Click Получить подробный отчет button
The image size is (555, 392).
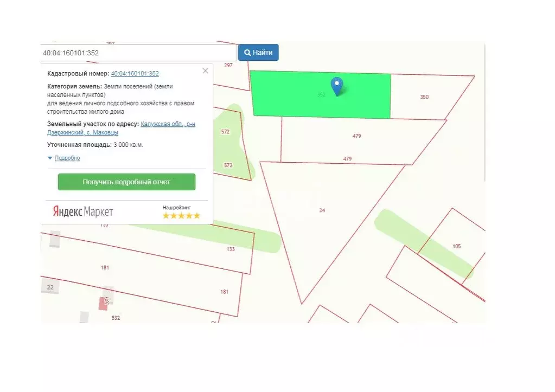(x=126, y=182)
